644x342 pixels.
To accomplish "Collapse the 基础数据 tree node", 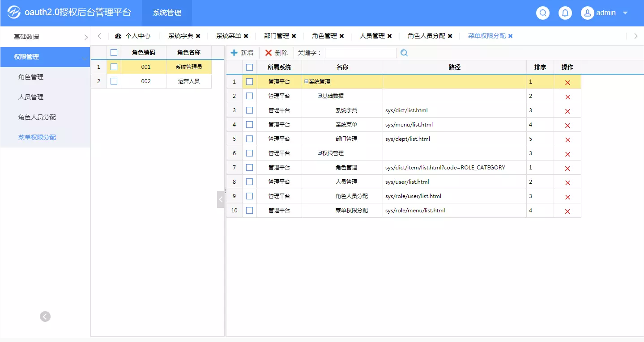I will click(x=320, y=96).
